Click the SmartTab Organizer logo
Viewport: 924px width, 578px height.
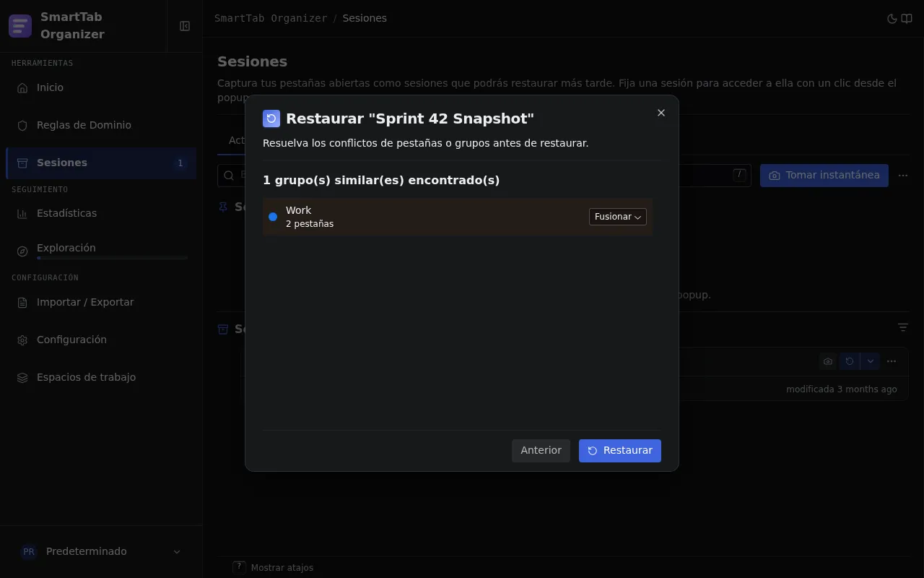click(20, 26)
